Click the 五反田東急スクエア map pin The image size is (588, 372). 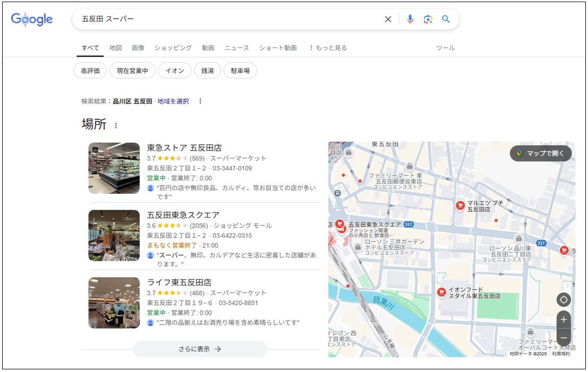[x=340, y=224]
